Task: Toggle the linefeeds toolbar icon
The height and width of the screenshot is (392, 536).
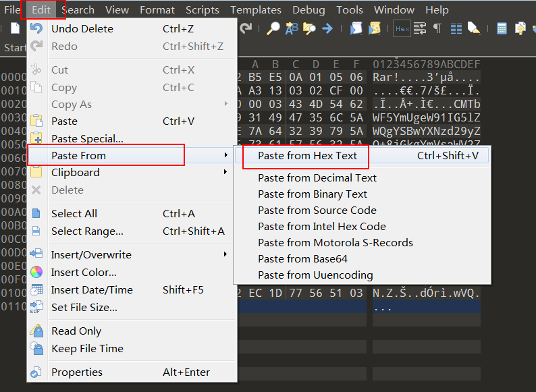Action: pyautogui.click(x=420, y=28)
